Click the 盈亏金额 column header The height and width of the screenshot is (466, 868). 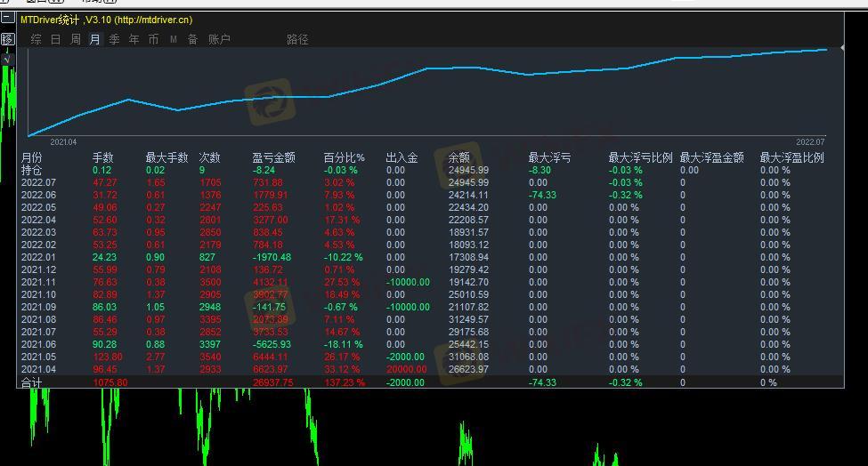click(x=273, y=157)
